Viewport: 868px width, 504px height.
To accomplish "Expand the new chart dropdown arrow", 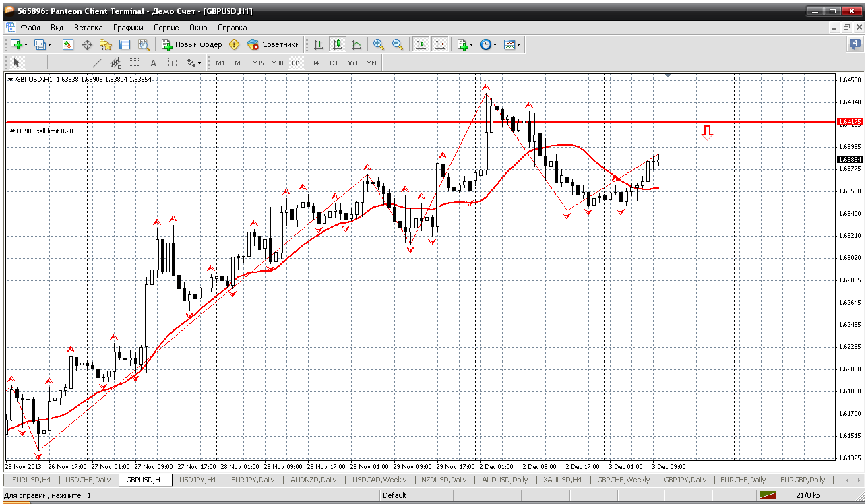I will 26,45.
